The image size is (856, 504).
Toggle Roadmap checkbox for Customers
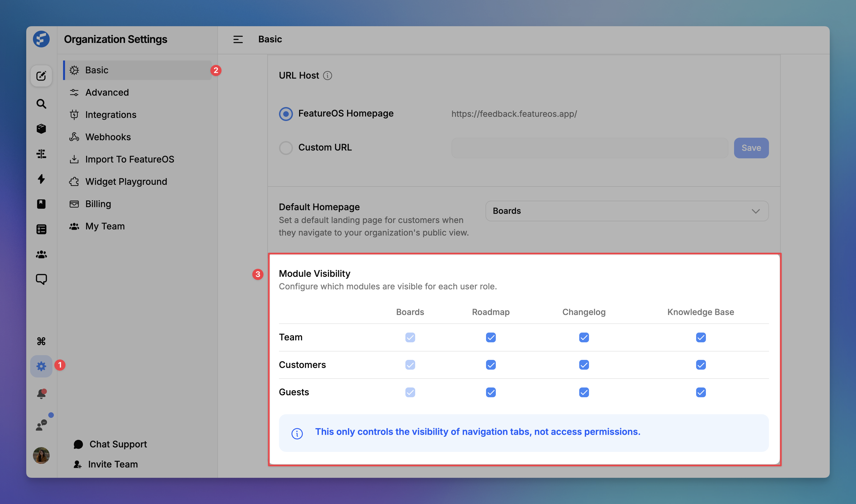pyautogui.click(x=491, y=365)
